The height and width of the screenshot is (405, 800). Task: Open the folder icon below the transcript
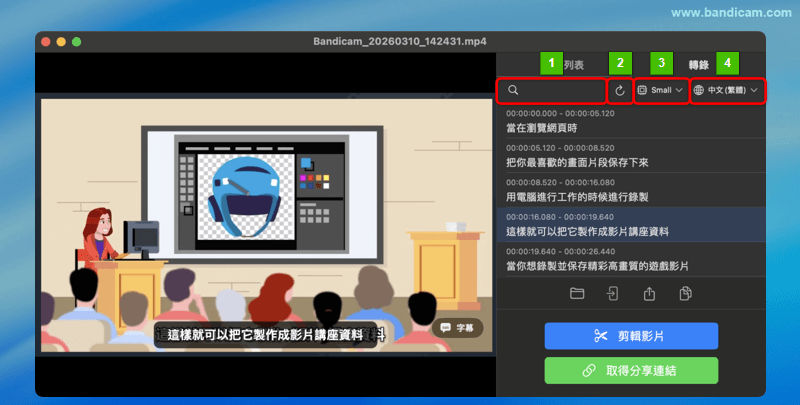point(577,293)
